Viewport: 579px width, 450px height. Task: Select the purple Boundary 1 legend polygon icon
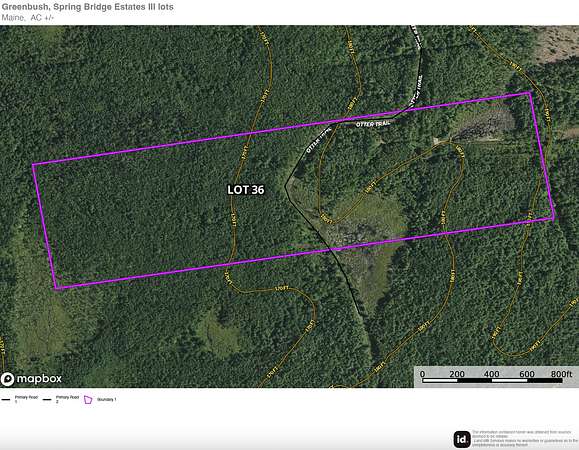pyautogui.click(x=88, y=400)
